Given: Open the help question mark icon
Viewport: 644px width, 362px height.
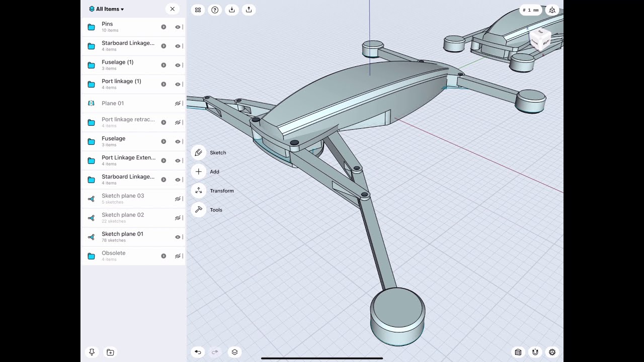Looking at the screenshot, I should pos(215,10).
